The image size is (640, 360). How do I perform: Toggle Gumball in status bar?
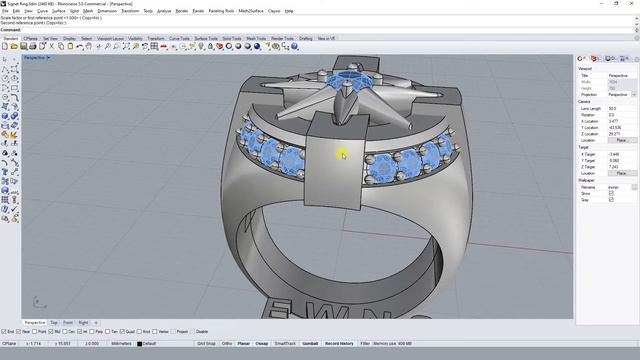click(310, 344)
